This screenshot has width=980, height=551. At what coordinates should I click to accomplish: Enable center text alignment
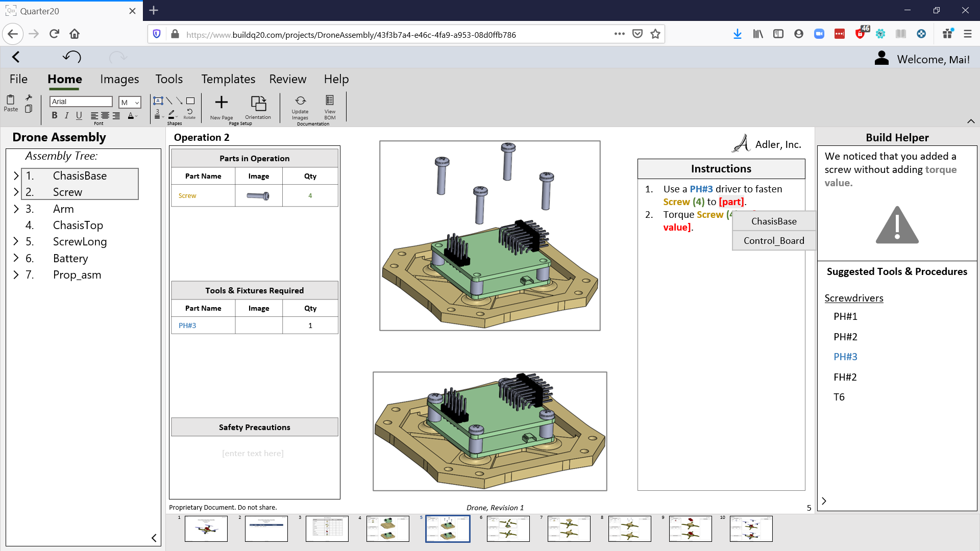(x=104, y=116)
